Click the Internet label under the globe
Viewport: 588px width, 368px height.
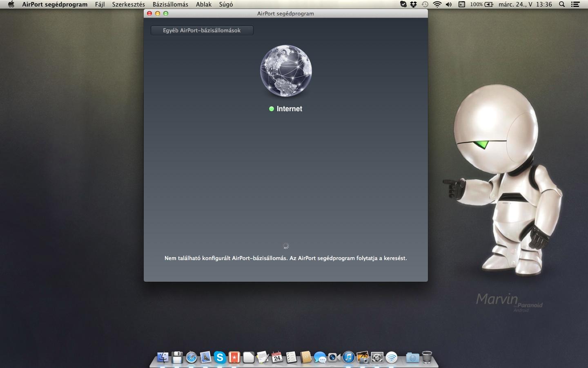tap(290, 109)
